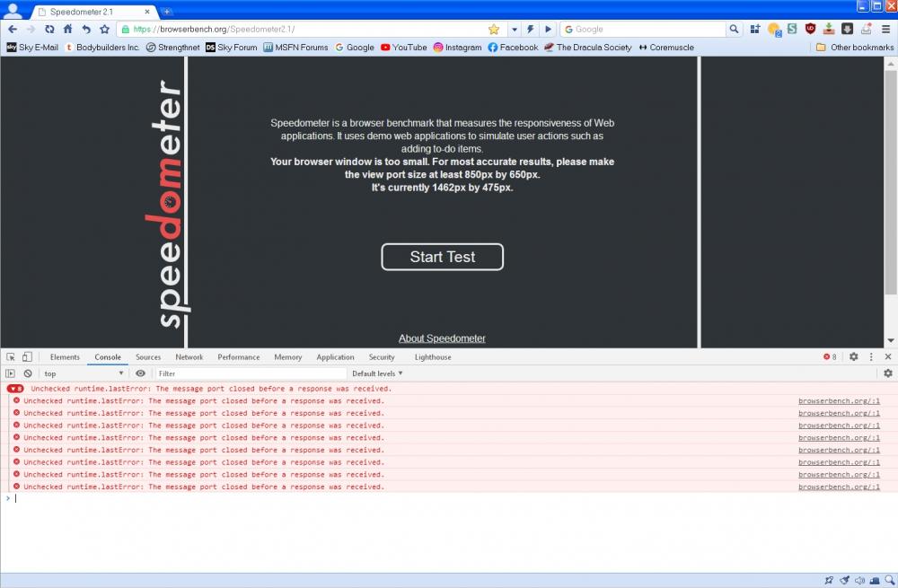Go to the home page
898x588 pixels.
[x=67, y=30]
